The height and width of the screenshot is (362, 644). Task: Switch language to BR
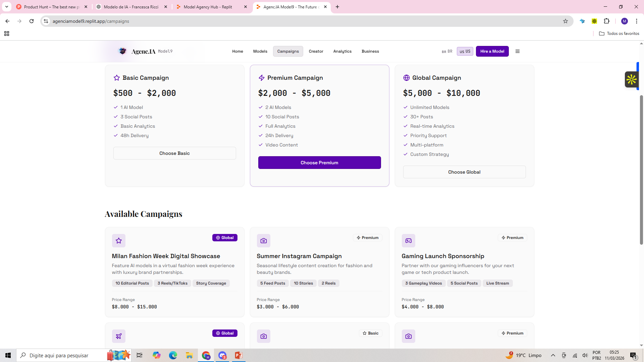(447, 51)
